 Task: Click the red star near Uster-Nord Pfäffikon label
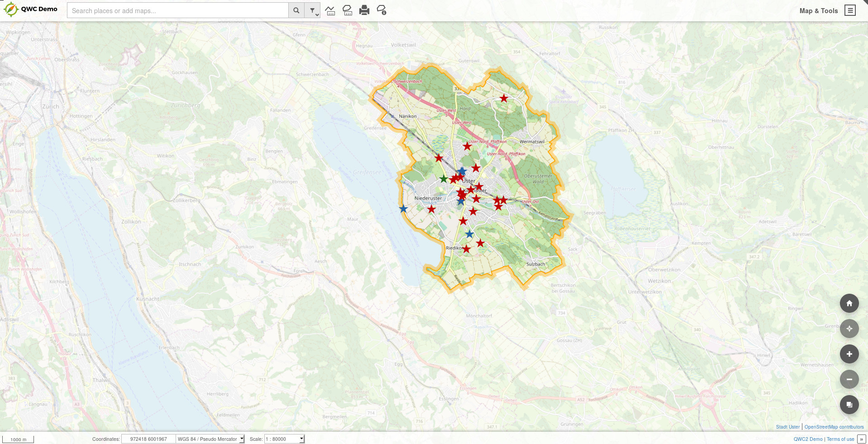click(x=467, y=146)
